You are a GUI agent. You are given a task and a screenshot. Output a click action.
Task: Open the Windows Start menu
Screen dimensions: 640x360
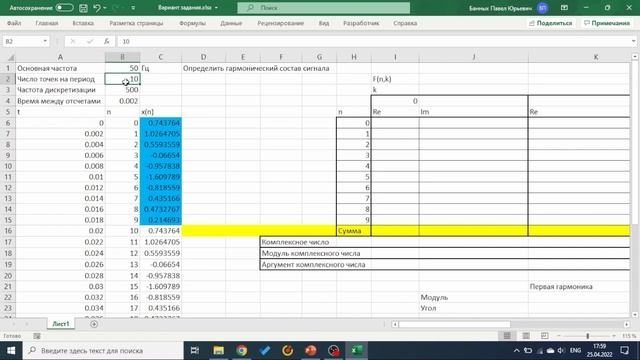11,351
